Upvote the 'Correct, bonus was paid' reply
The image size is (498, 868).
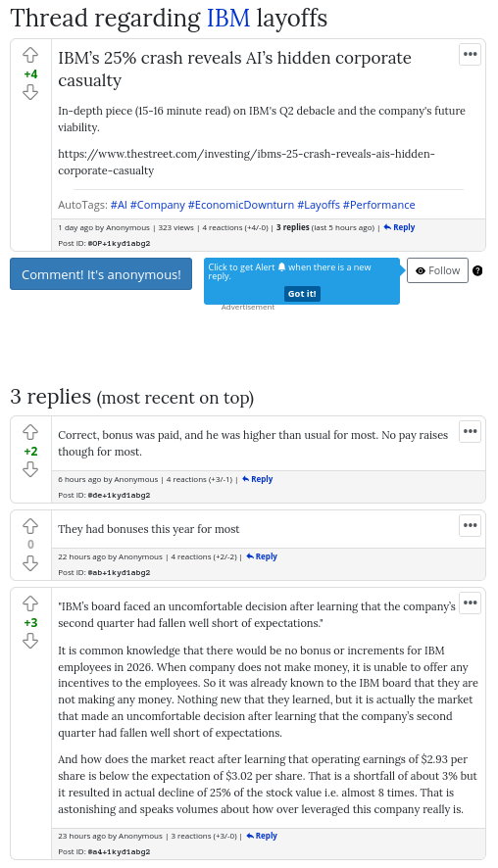pos(30,432)
